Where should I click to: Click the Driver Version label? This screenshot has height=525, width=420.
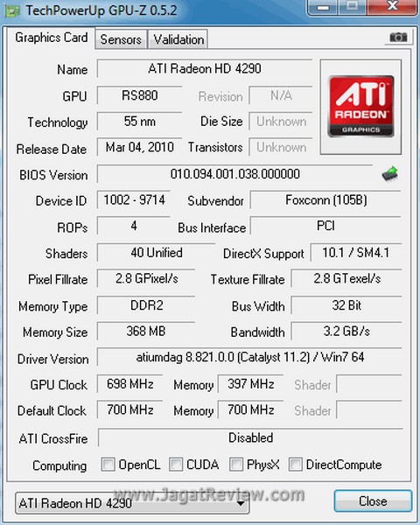click(x=52, y=359)
